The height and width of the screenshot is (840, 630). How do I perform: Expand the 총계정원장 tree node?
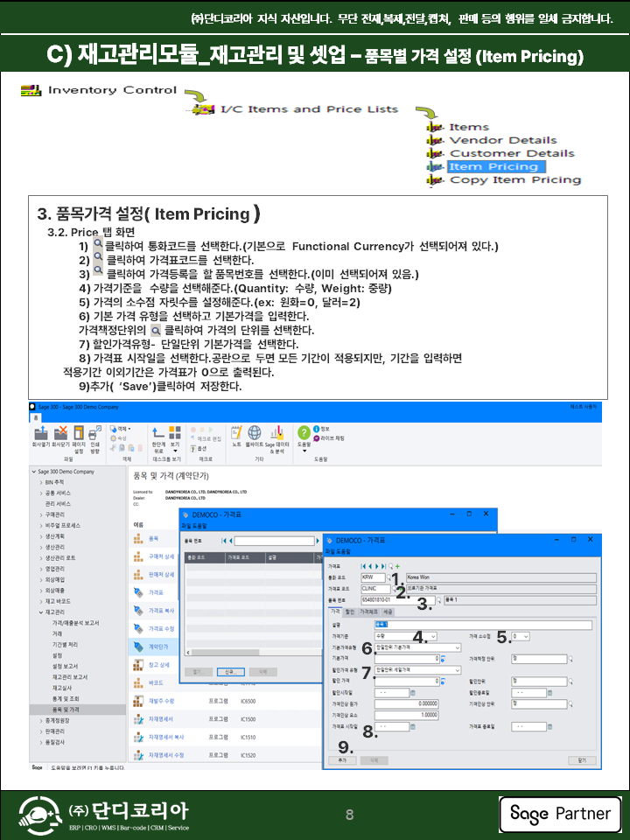(x=41, y=720)
